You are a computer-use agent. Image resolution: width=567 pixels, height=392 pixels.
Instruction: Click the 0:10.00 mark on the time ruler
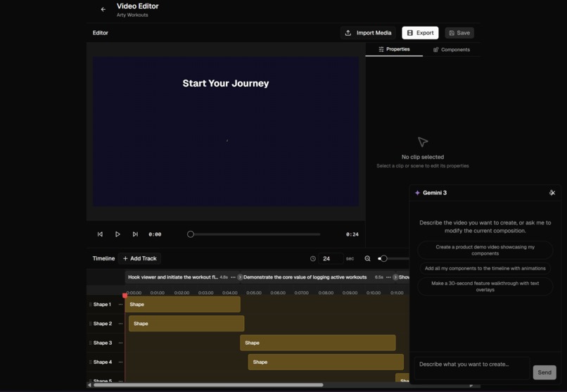coord(373,293)
